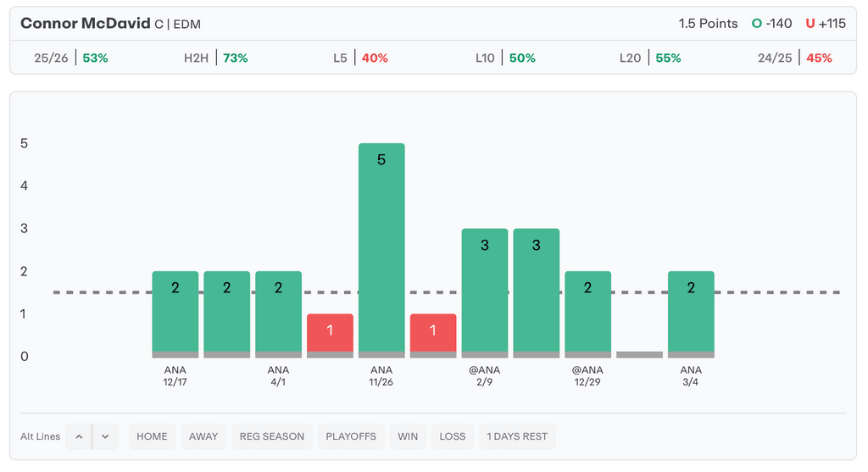Switch to the H2H split

pyautogui.click(x=215, y=58)
